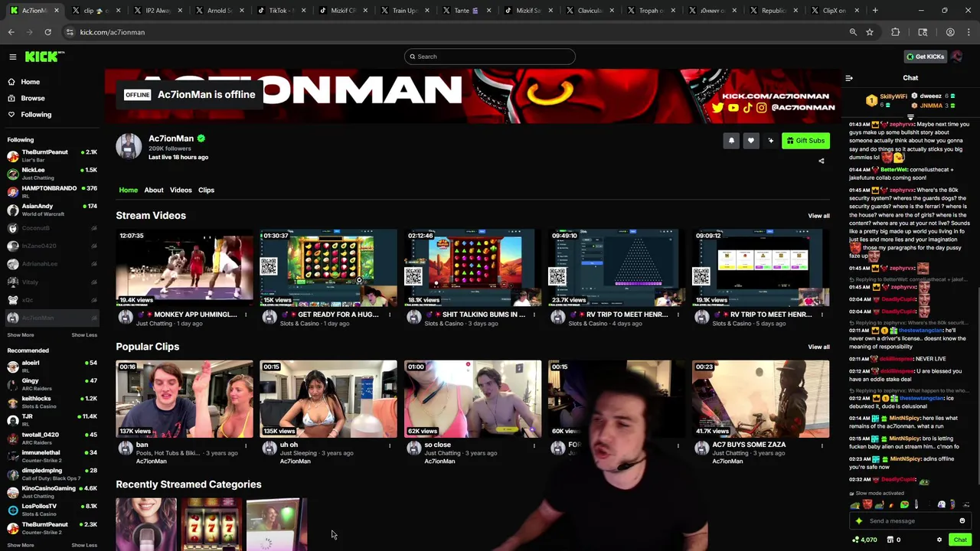This screenshot has height=551, width=980.
Task: Open the slots category thumbnail
Action: [211, 524]
